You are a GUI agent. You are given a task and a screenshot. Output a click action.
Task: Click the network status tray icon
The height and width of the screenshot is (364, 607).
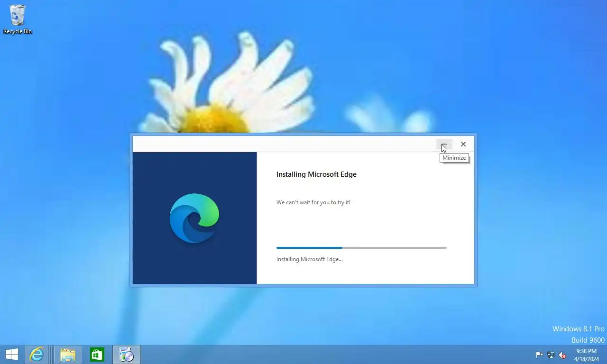pos(551,355)
